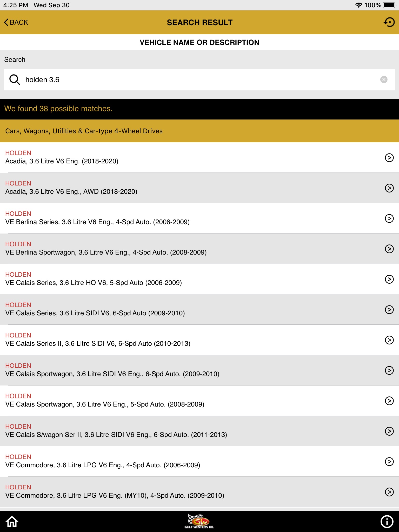Select VE Calais Sportwagon 5-Spd Auto entry

click(x=199, y=401)
